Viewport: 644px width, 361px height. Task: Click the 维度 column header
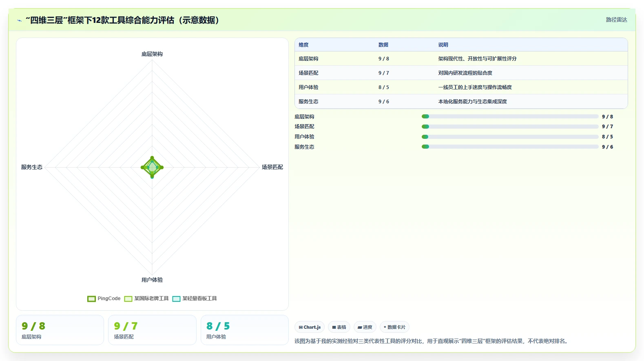(303, 45)
